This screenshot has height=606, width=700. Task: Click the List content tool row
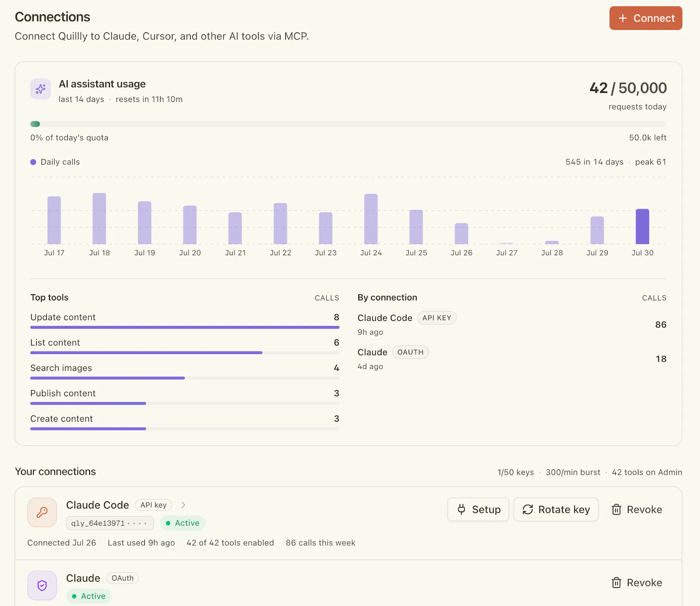click(185, 346)
